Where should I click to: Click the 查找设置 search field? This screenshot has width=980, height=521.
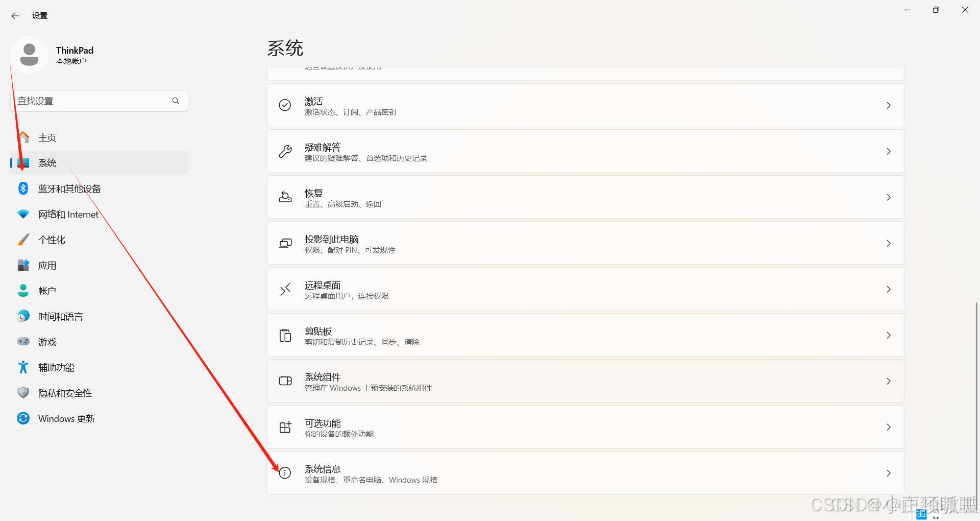click(92, 101)
